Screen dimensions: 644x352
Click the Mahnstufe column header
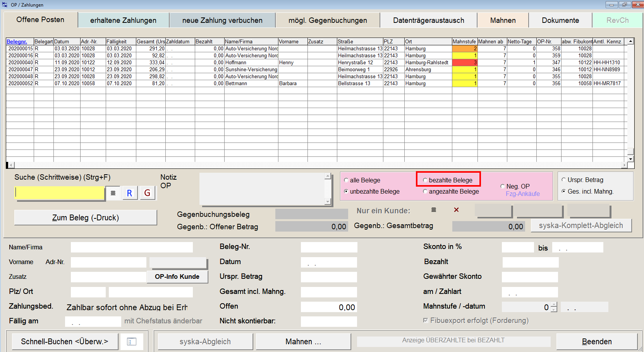[465, 41]
